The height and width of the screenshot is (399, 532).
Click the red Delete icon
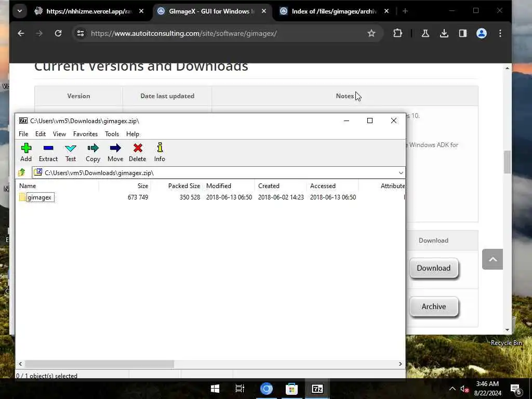coord(137,152)
